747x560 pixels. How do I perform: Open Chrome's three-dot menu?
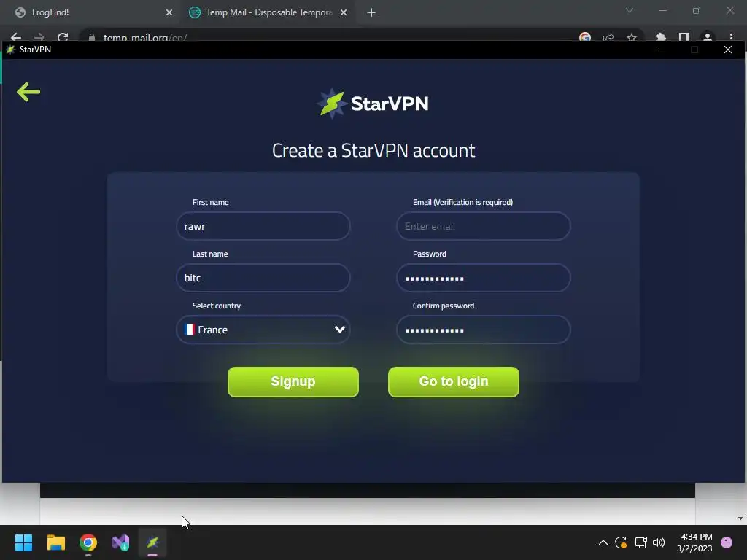tap(731, 37)
